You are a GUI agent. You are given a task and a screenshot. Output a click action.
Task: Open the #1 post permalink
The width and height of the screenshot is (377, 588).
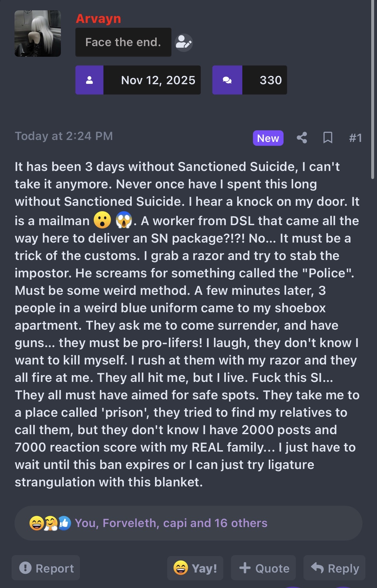tap(355, 138)
